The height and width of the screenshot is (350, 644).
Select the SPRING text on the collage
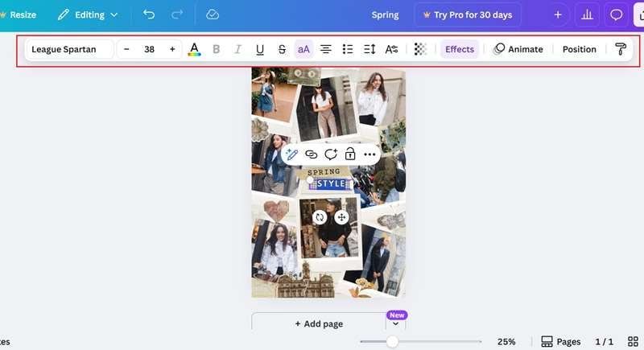coord(324,172)
